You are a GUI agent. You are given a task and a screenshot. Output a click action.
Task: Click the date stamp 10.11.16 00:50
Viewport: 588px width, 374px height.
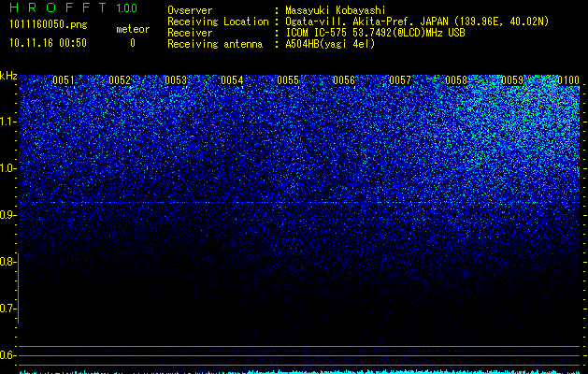point(48,43)
